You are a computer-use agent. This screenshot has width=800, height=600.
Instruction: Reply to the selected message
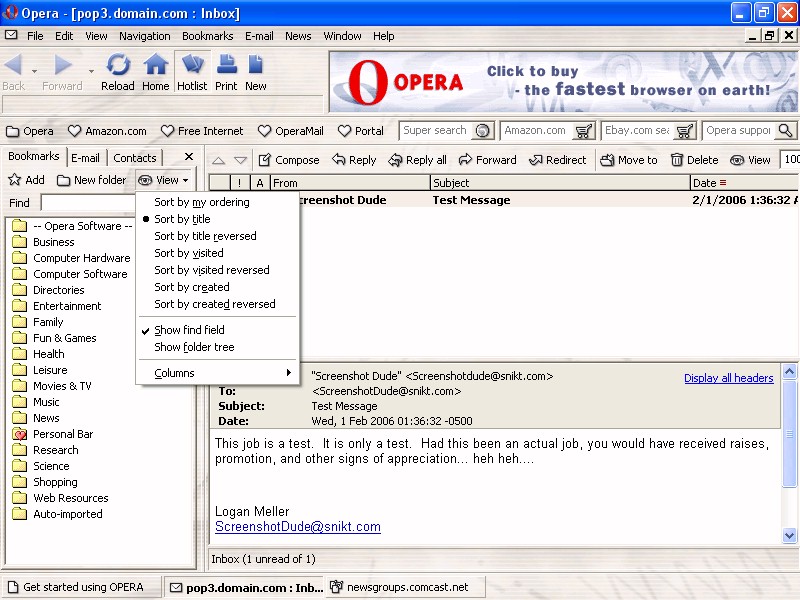(354, 160)
